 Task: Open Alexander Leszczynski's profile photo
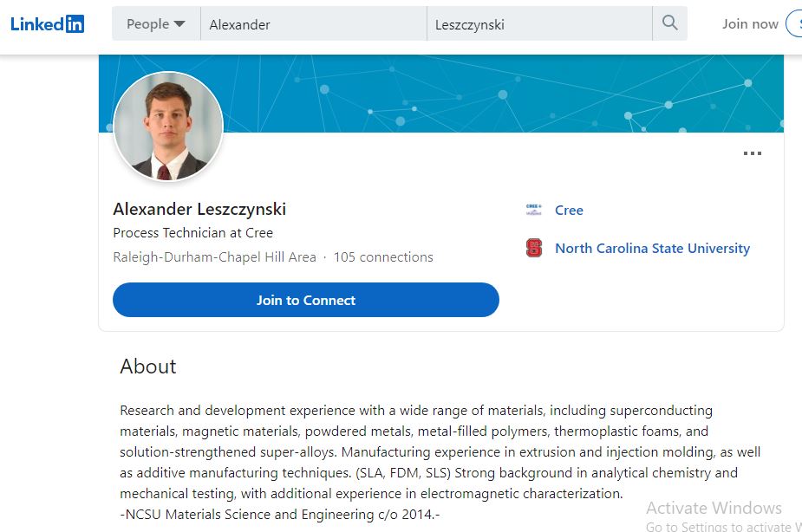coord(167,127)
